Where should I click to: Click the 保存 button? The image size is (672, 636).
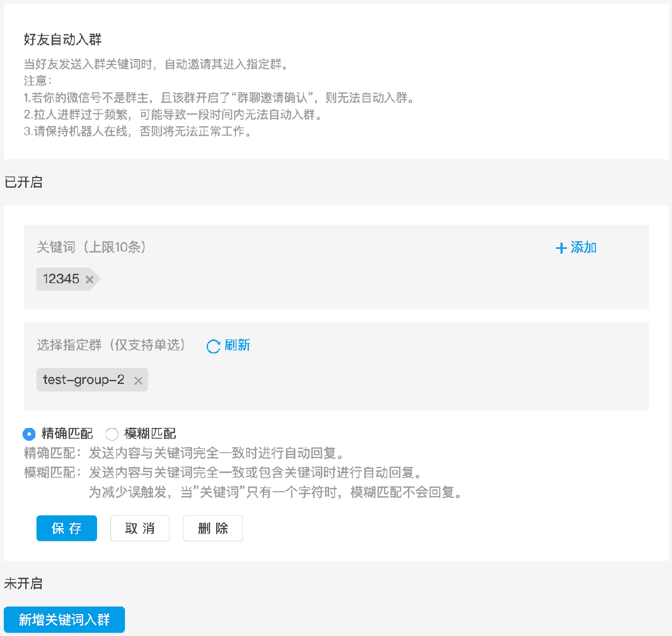click(67, 528)
